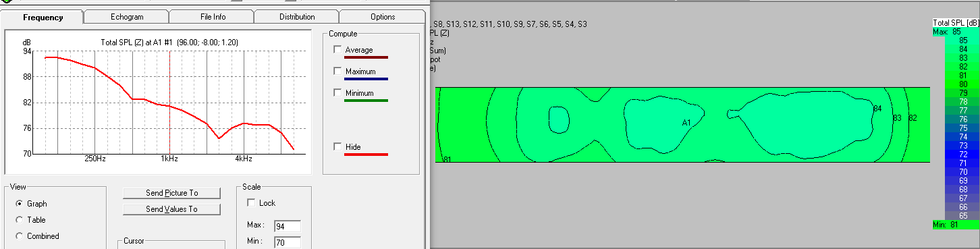The height and width of the screenshot is (249, 980).
Task: Enable the Maximum compute checkbox
Action: point(337,72)
